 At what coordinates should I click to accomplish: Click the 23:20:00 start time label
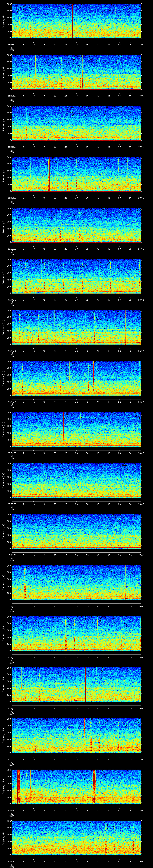[x=12, y=248]
